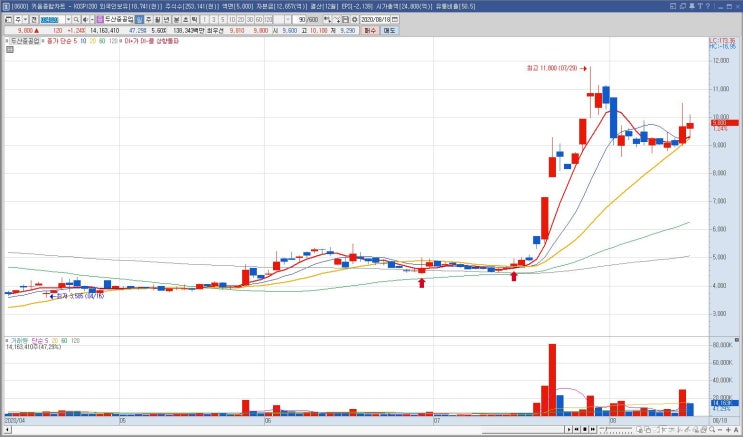Open the stock code dropdown arrow
This screenshot has height=437, width=743.
(68, 19)
